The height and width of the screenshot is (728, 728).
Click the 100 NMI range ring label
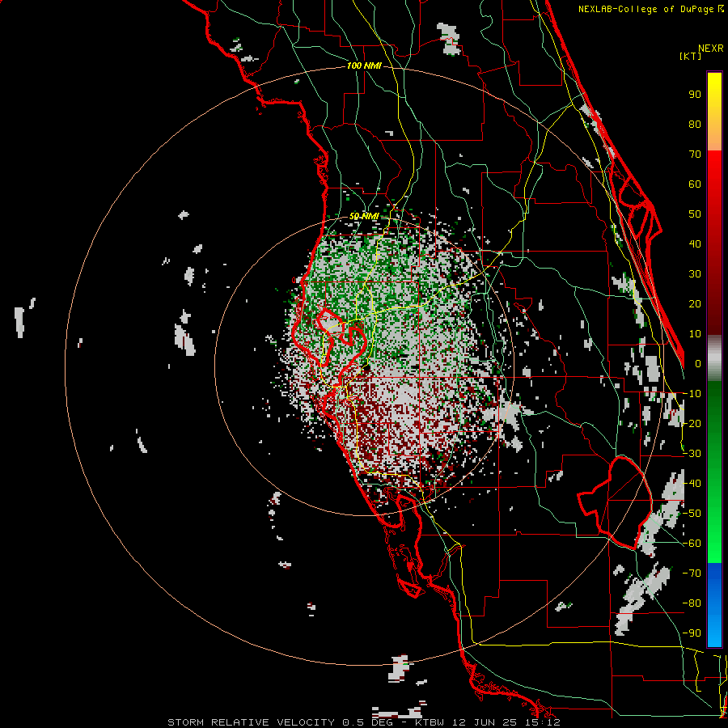click(364, 66)
